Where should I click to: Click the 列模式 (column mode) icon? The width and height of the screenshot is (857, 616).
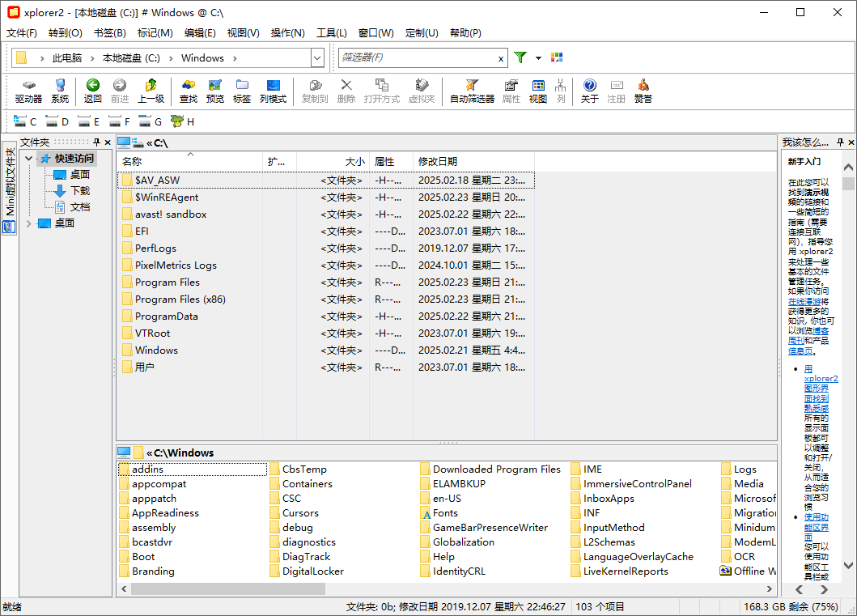pyautogui.click(x=273, y=91)
